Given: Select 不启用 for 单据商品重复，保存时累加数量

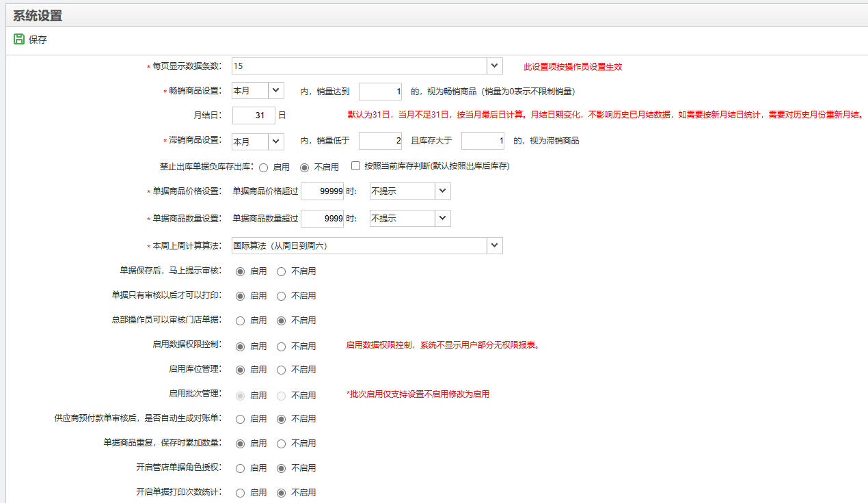Looking at the screenshot, I should pyautogui.click(x=281, y=444).
